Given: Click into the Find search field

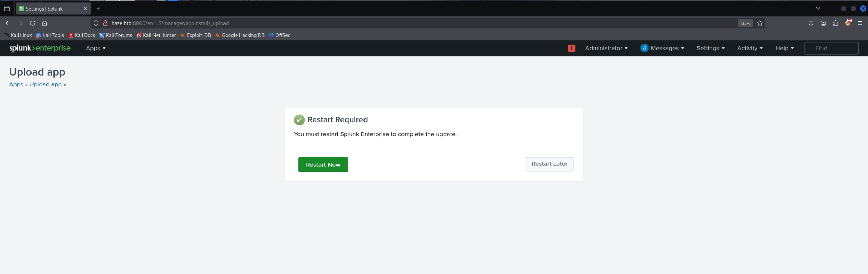Looking at the screenshot, I should [x=831, y=48].
